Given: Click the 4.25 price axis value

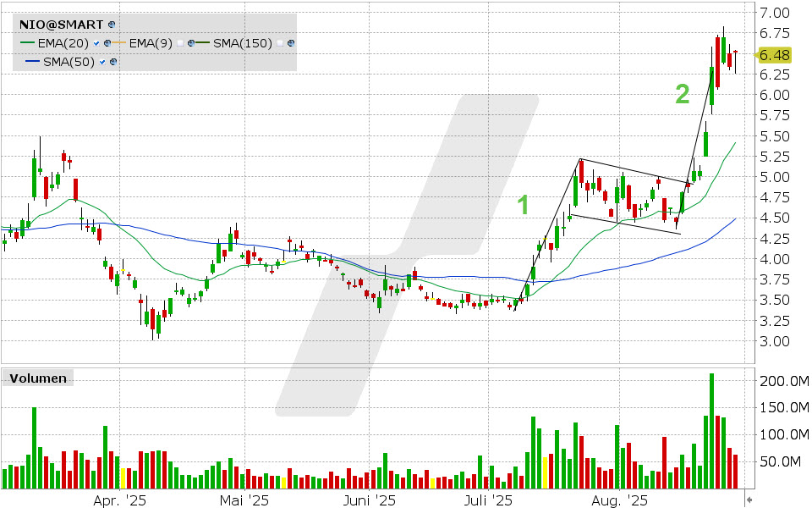Looking at the screenshot, I should pyautogui.click(x=775, y=239).
